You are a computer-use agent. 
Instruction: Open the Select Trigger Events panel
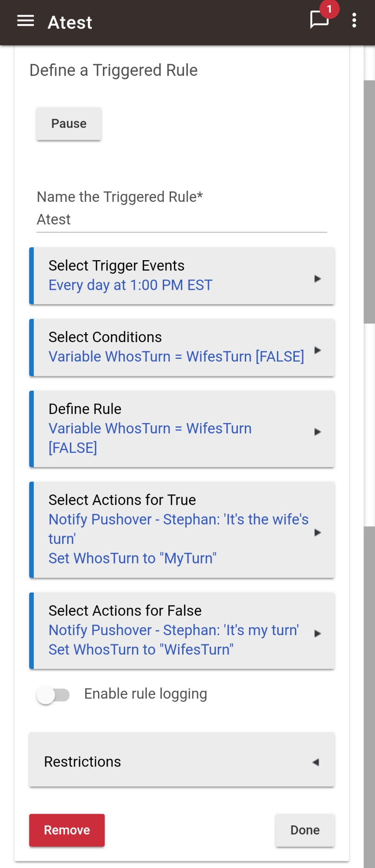tap(182, 276)
